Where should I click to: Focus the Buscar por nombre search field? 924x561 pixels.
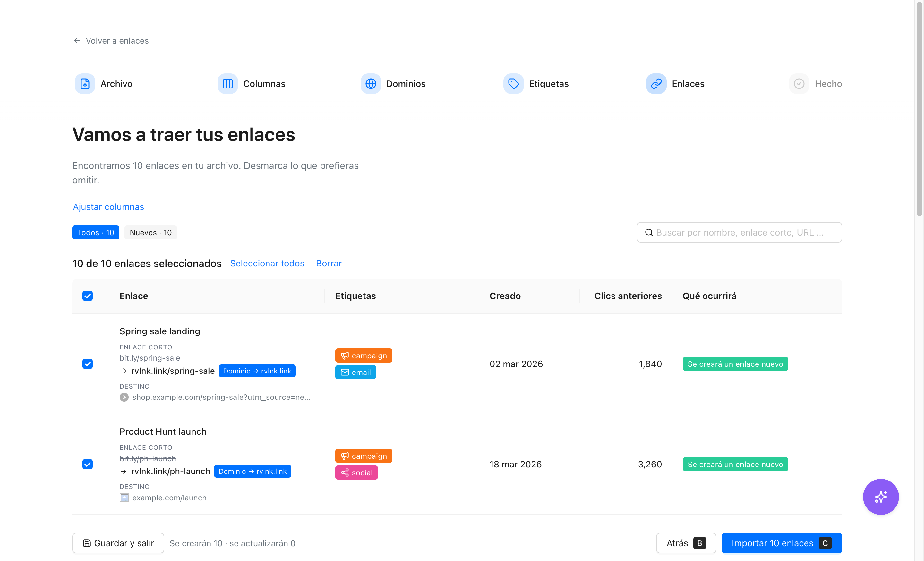click(739, 232)
